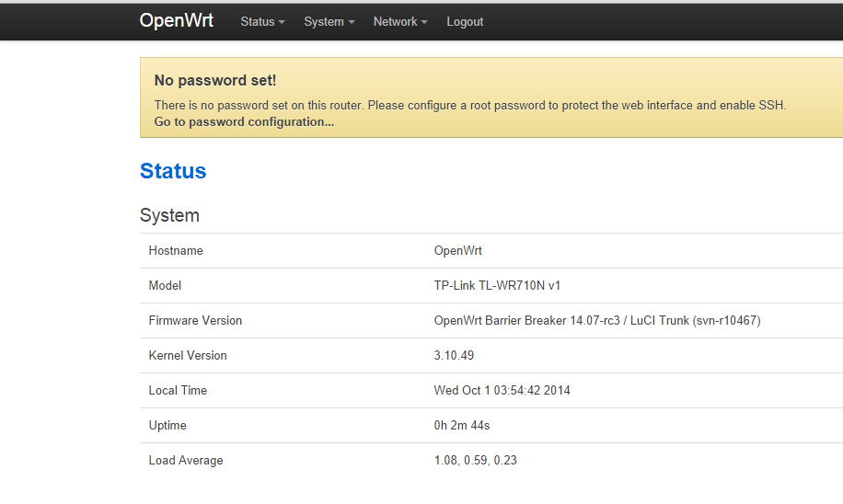843x504 pixels.
Task: Follow the Go to password configuration link
Action: 244,121
